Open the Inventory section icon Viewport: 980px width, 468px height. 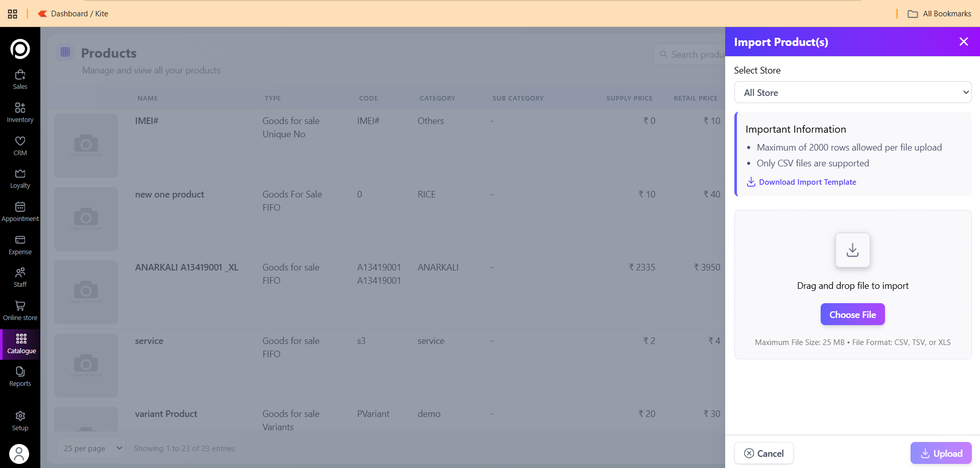point(20,112)
